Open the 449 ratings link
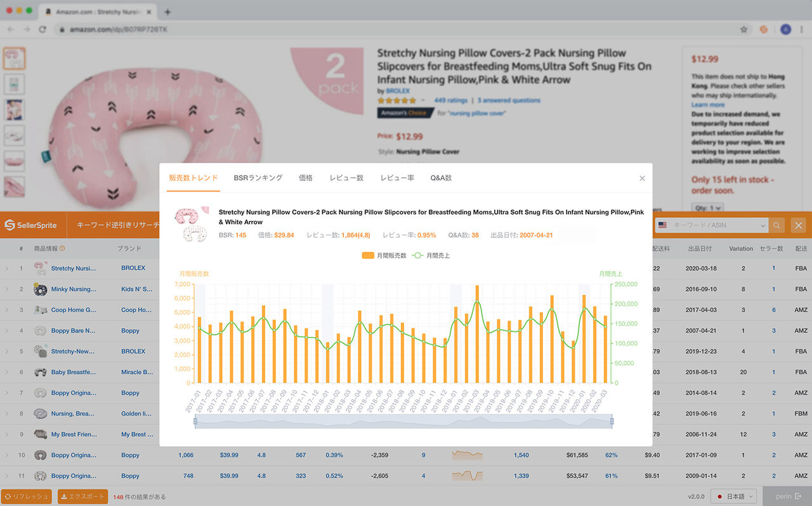812x506 pixels. (451, 100)
